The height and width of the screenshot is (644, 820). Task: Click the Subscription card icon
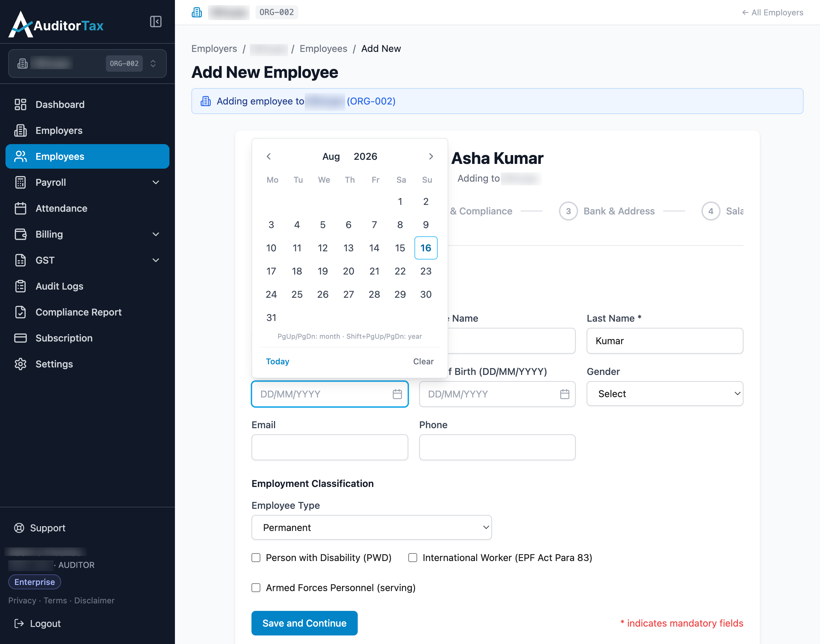tap(20, 338)
